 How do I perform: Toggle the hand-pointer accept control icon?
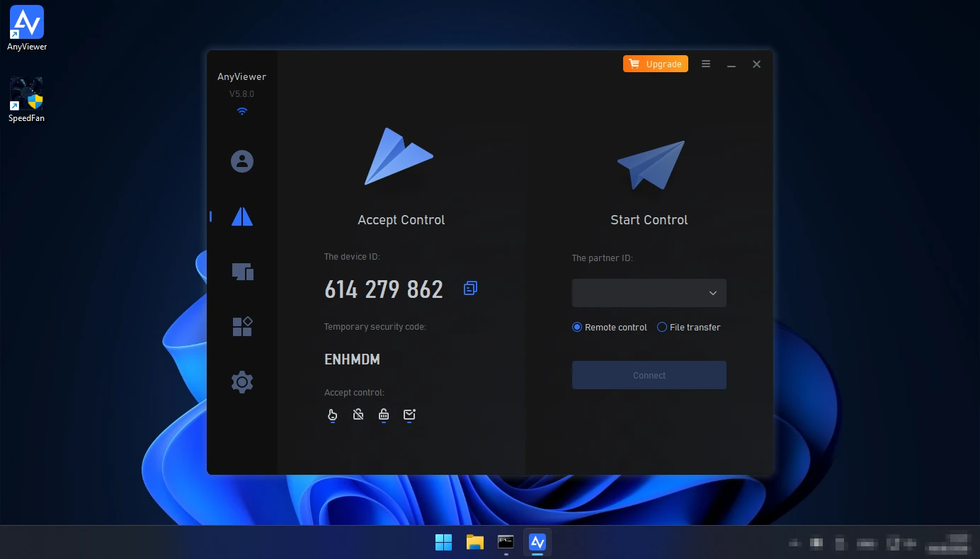pos(333,415)
